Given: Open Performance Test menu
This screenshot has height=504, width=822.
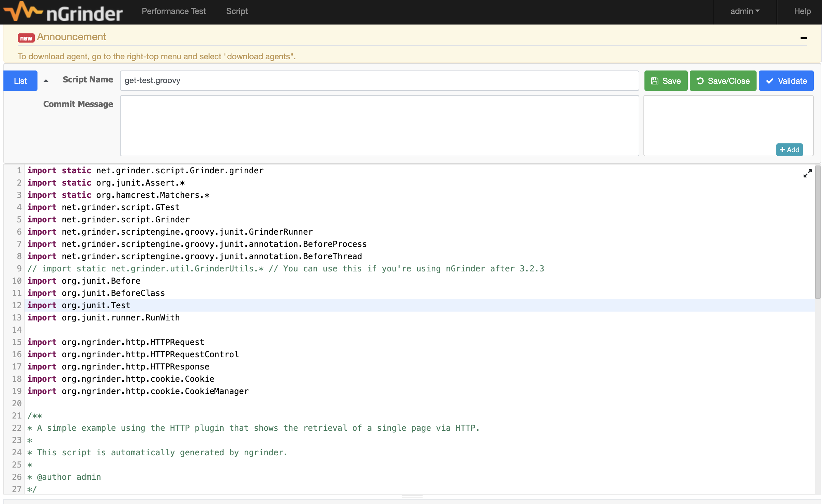Looking at the screenshot, I should (173, 11).
